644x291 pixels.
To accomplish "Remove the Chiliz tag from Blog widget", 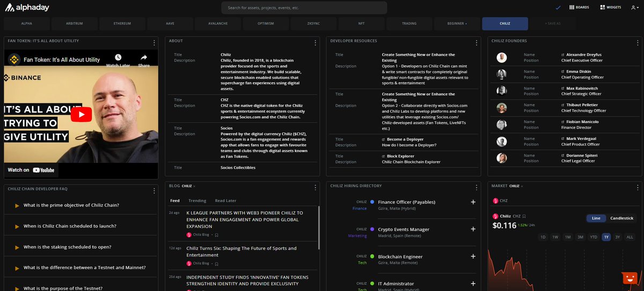I will tap(194, 186).
